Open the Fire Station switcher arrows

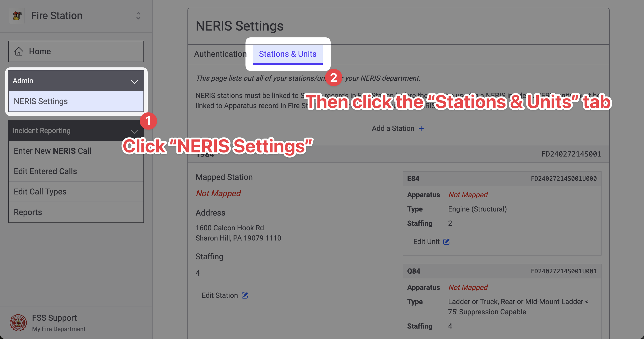point(138,16)
